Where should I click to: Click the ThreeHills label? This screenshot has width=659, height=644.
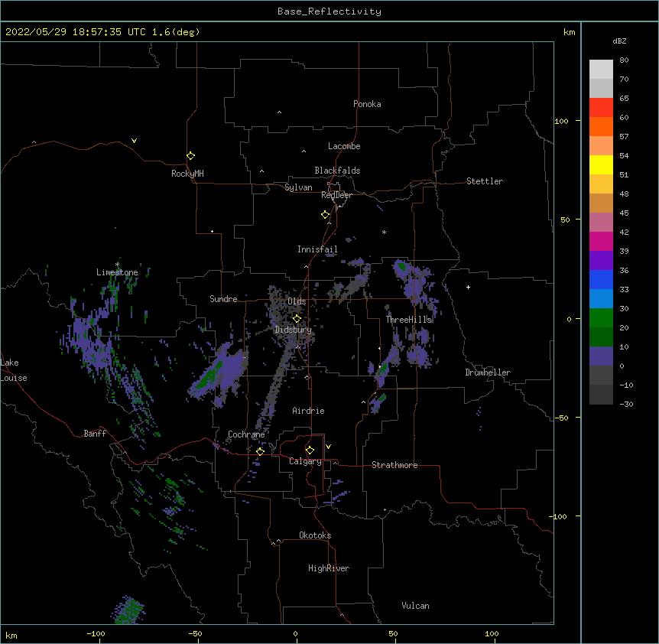(x=409, y=320)
